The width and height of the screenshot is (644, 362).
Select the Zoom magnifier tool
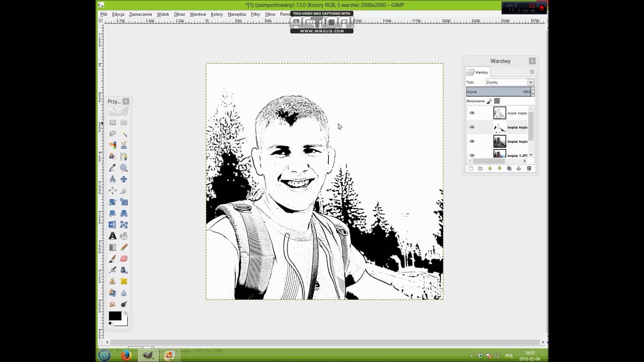(124, 168)
